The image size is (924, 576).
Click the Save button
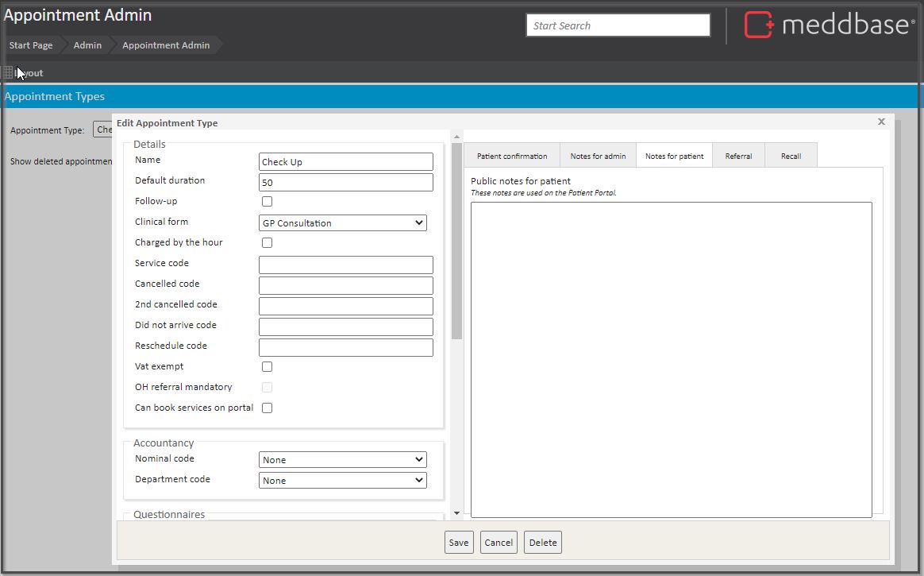[459, 543]
